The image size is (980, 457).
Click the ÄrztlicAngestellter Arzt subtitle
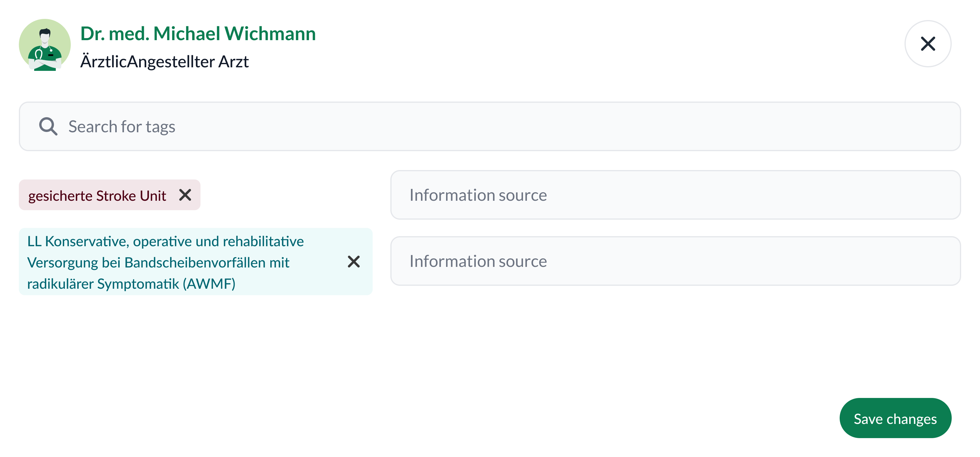(164, 62)
